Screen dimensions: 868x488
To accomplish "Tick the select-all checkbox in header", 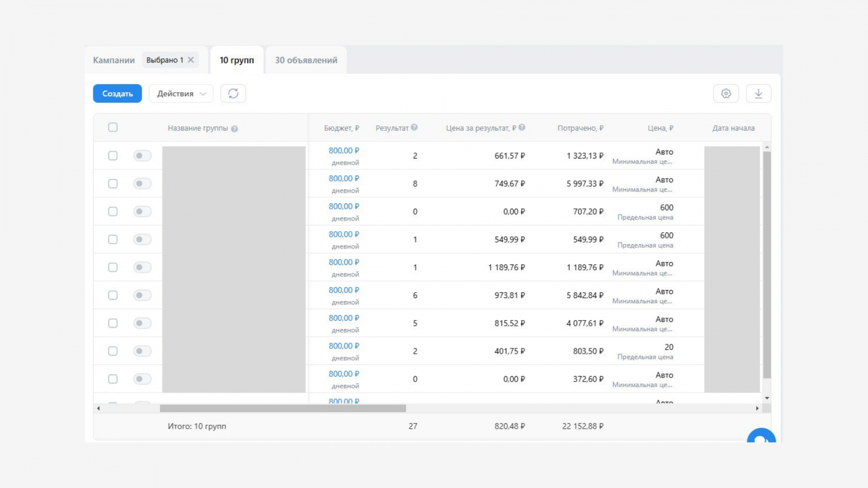I will coord(113,127).
